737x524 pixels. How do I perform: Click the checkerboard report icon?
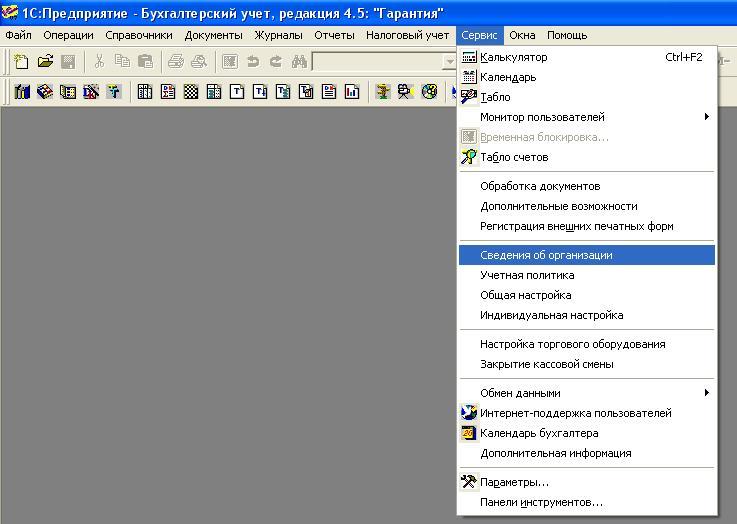click(191, 91)
